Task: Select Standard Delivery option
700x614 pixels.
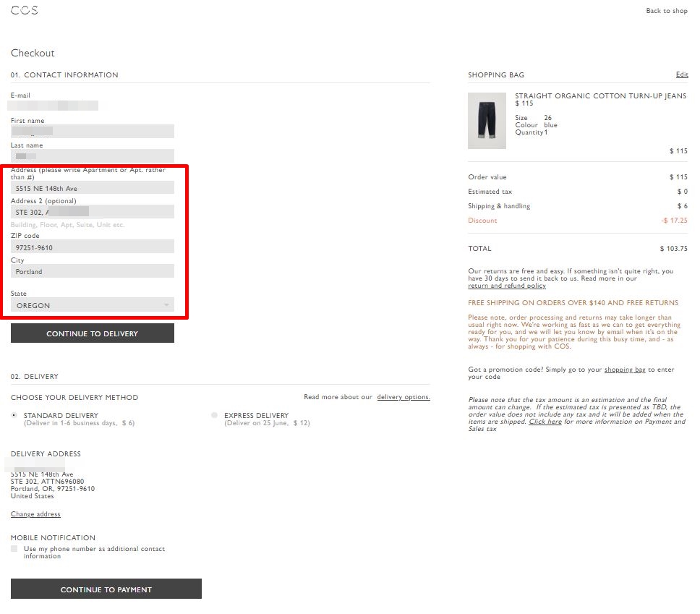Action: 14,415
